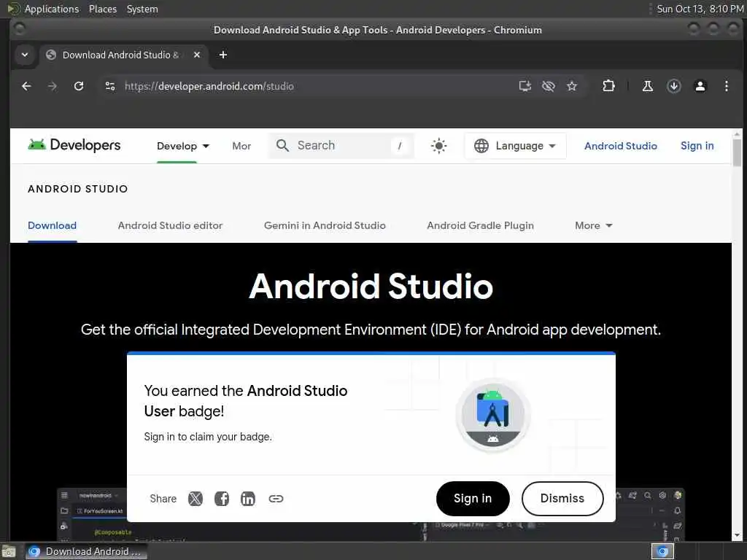Expand the More tabs dropdown
The height and width of the screenshot is (560, 747).
coord(593,225)
